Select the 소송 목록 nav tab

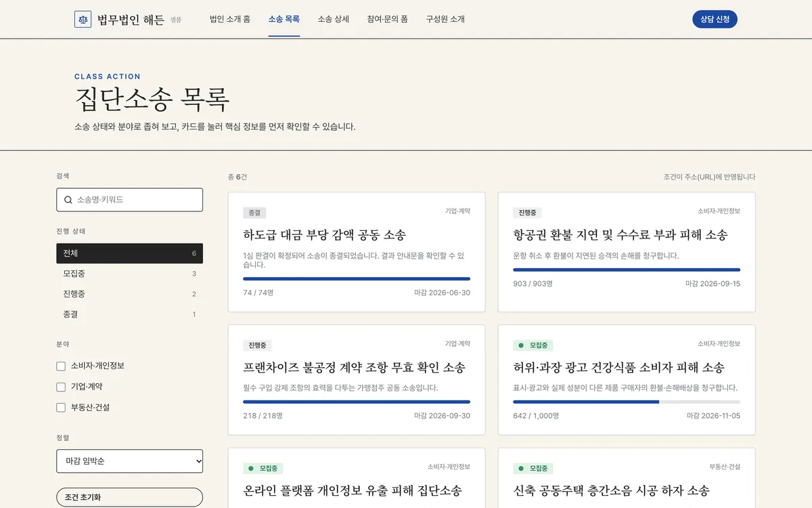[284, 19]
